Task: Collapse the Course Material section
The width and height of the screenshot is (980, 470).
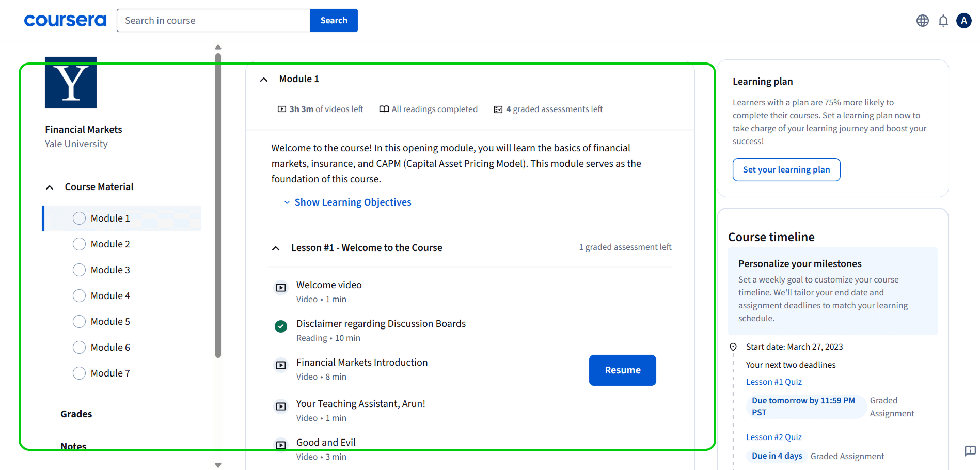Action: (x=50, y=187)
